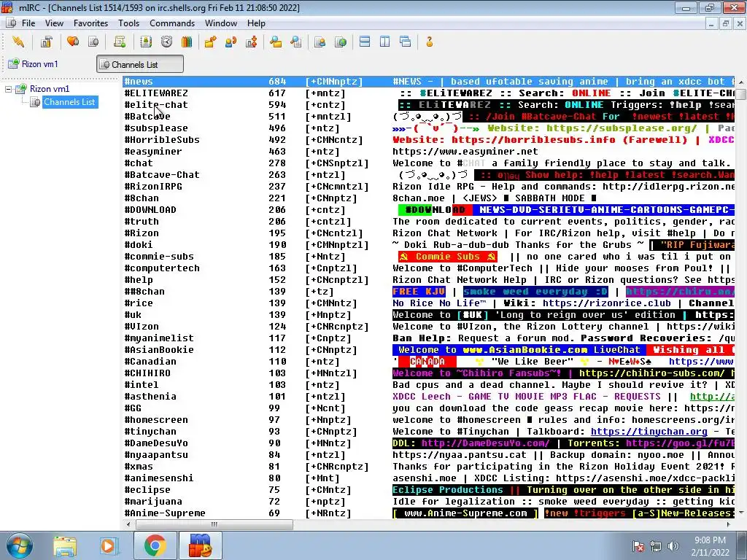Click the https://subsplease.org/ topic text

point(622,128)
